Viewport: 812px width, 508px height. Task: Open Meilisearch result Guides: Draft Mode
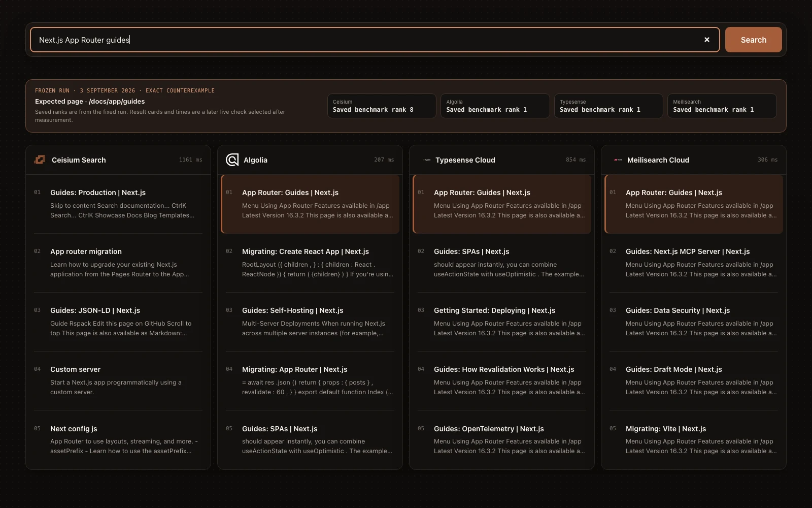coord(694,381)
